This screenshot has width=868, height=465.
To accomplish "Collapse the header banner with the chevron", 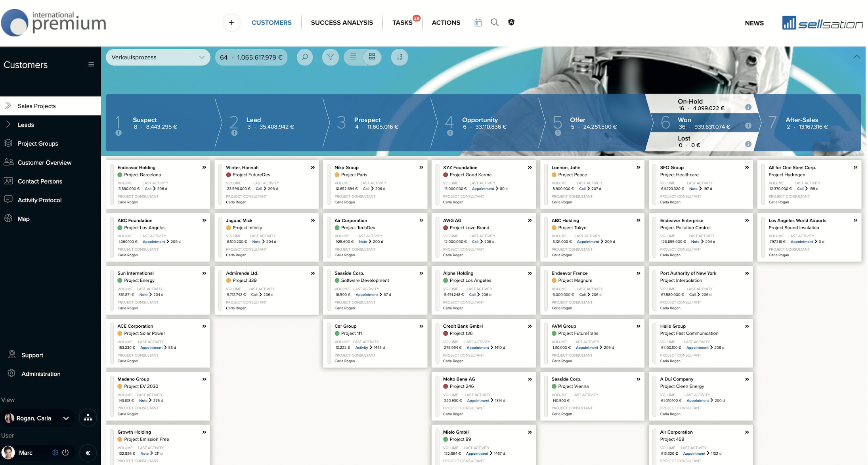I will [857, 57].
